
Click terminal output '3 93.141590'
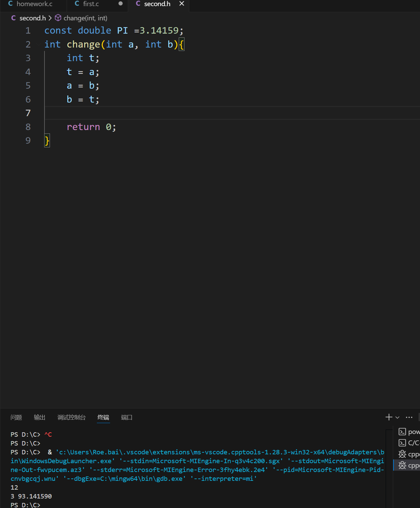31,496
